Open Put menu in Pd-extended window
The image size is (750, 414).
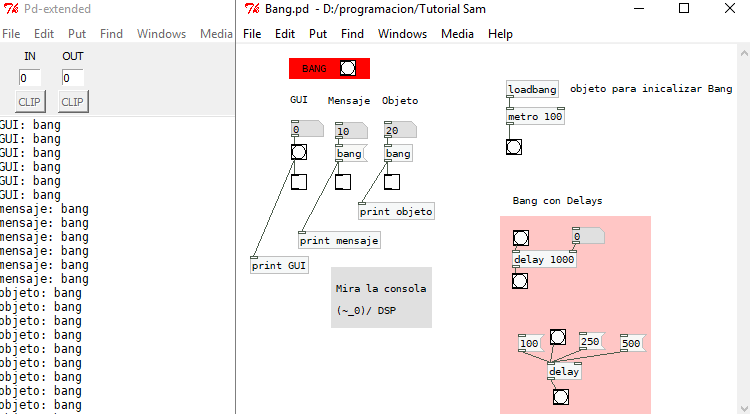77,34
